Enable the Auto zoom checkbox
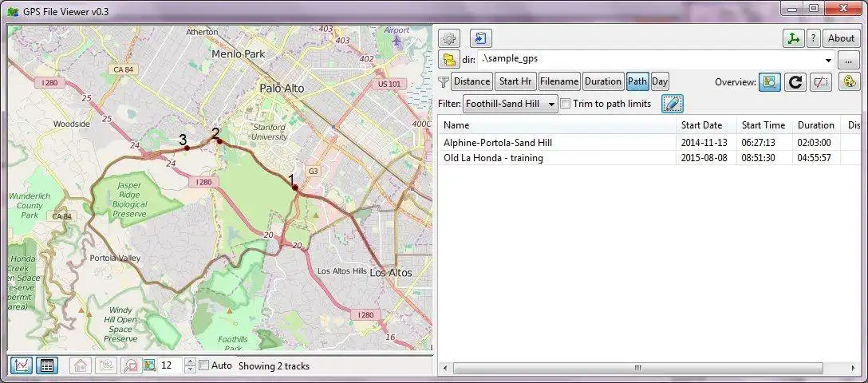Screen dimensions: 868x383 pos(203,365)
